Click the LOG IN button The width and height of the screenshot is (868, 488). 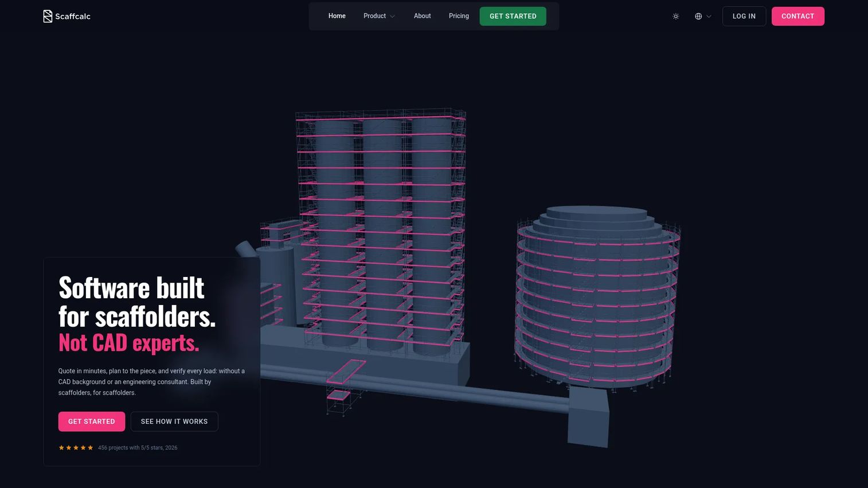point(744,16)
